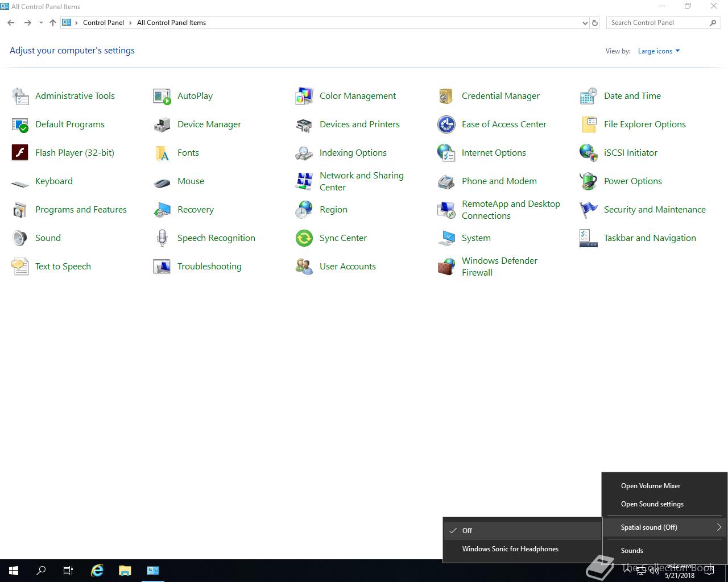Click the Control Panel breadcrumb
The height and width of the screenshot is (582, 728).
(x=104, y=23)
